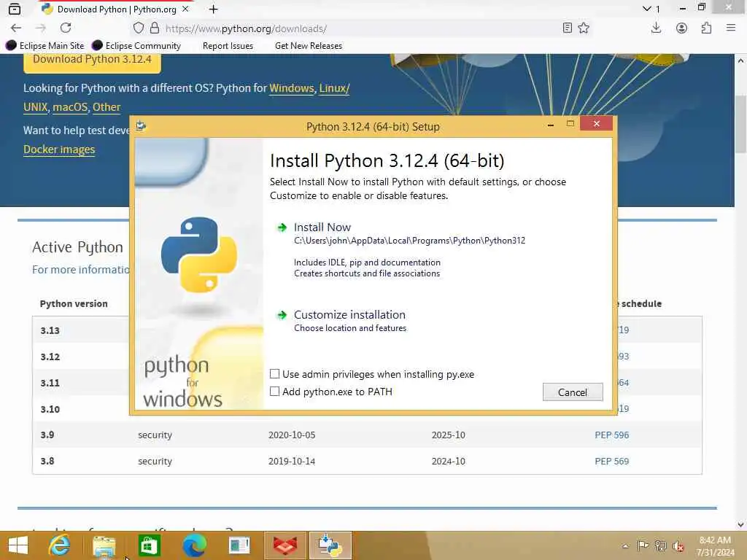This screenshot has height=560, width=747.
Task: Click Python version column header
Action: (x=74, y=303)
